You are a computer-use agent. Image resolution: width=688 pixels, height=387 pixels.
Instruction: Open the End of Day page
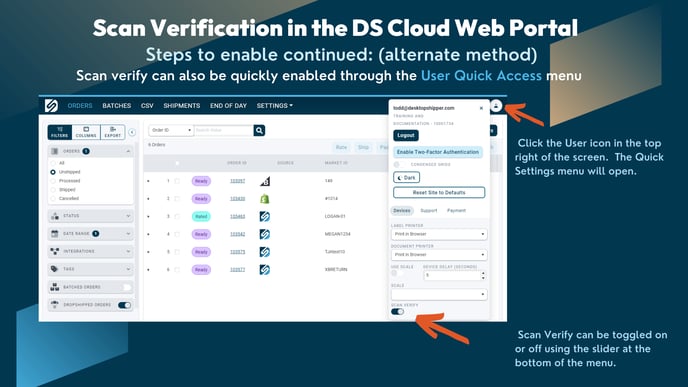tap(228, 106)
